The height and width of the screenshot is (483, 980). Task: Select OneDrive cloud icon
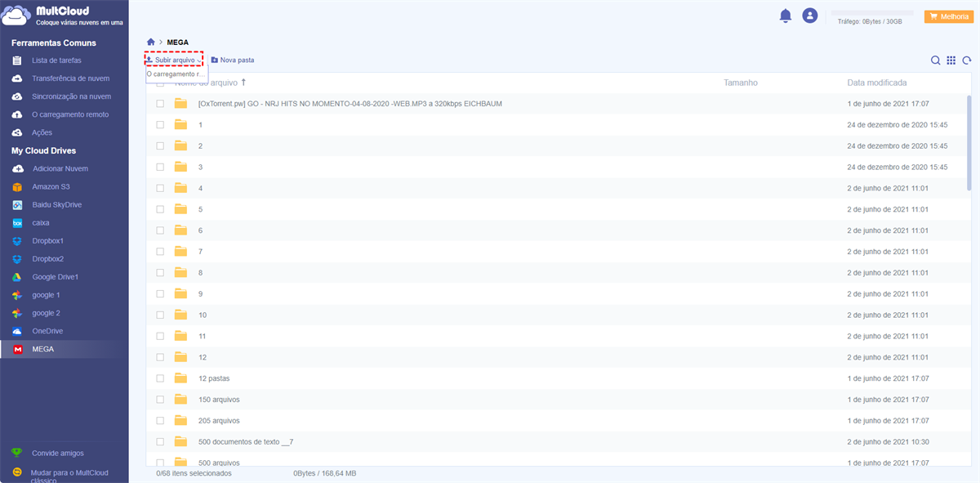pyautogui.click(x=17, y=331)
